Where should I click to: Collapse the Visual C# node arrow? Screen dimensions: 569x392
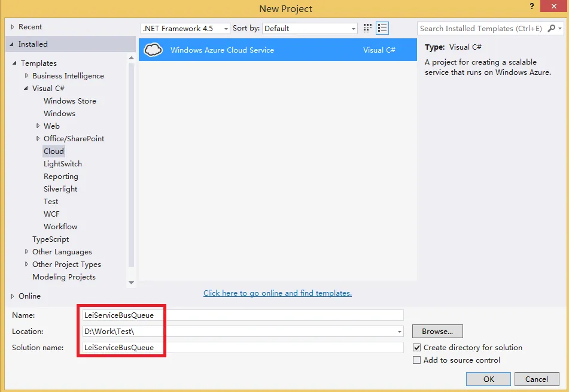pos(26,88)
